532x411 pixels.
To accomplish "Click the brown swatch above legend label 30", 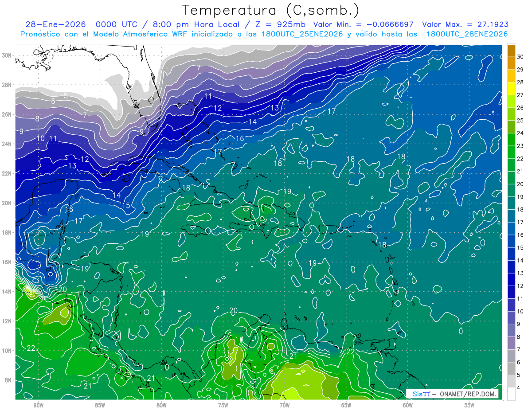I will tap(511, 51).
